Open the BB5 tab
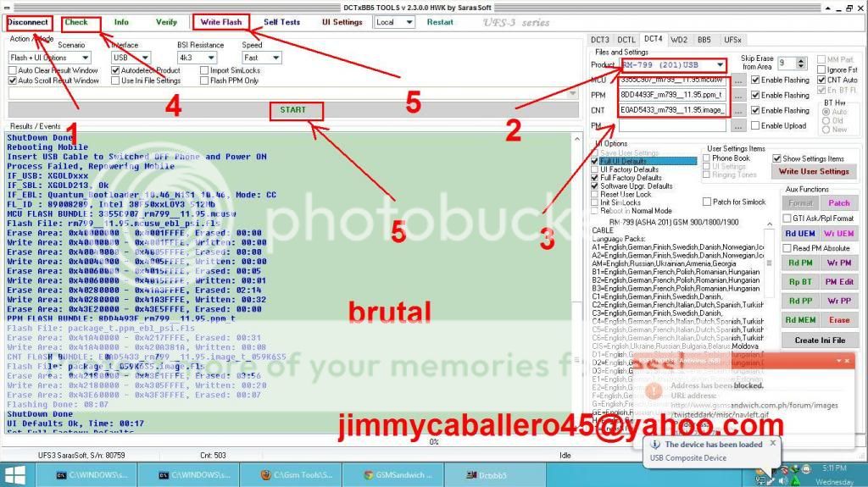This screenshot has width=868, height=487. pos(704,40)
